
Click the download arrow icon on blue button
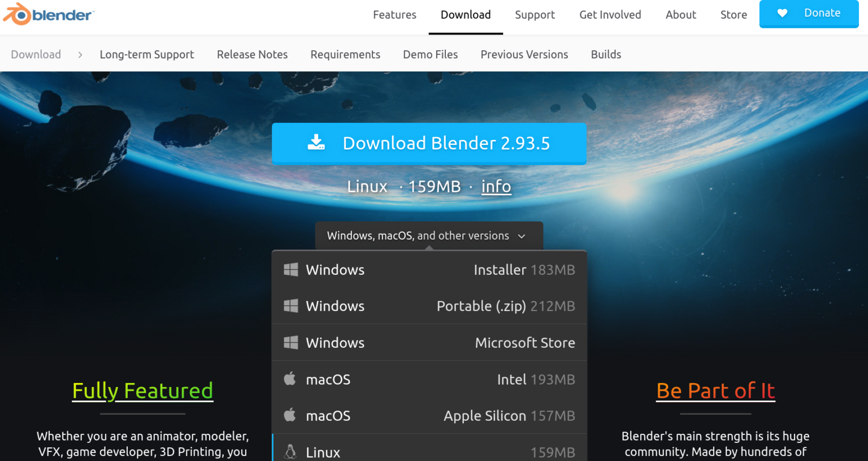pos(316,142)
